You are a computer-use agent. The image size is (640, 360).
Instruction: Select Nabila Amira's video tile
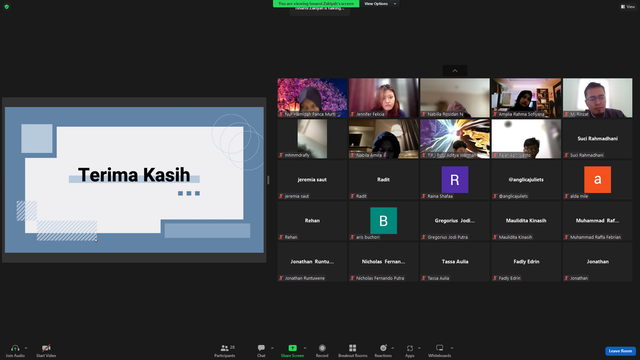tap(384, 139)
